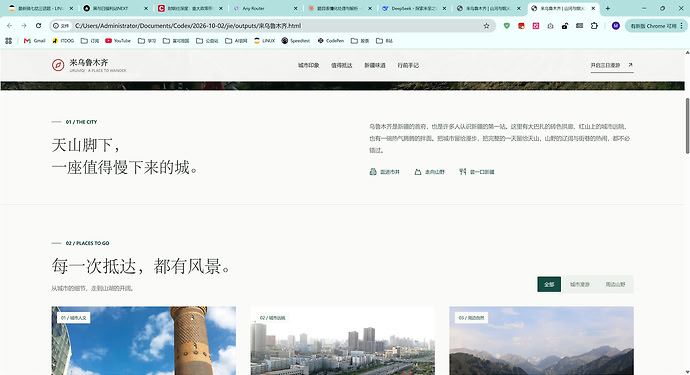This screenshot has height=375, width=690.
Task: Click the pink square extension icon
Action: [x=536, y=26]
